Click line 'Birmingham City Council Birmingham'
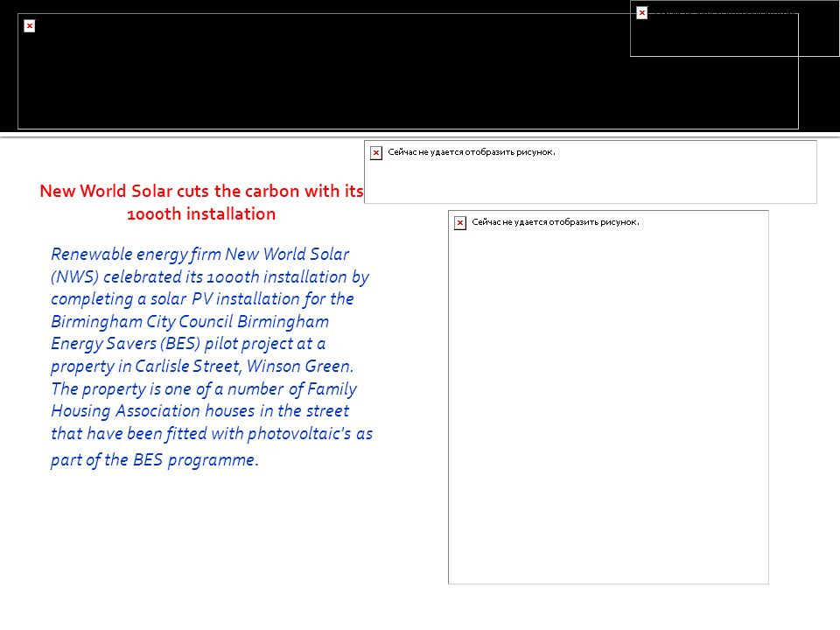The height and width of the screenshot is (630, 840). [x=190, y=321]
